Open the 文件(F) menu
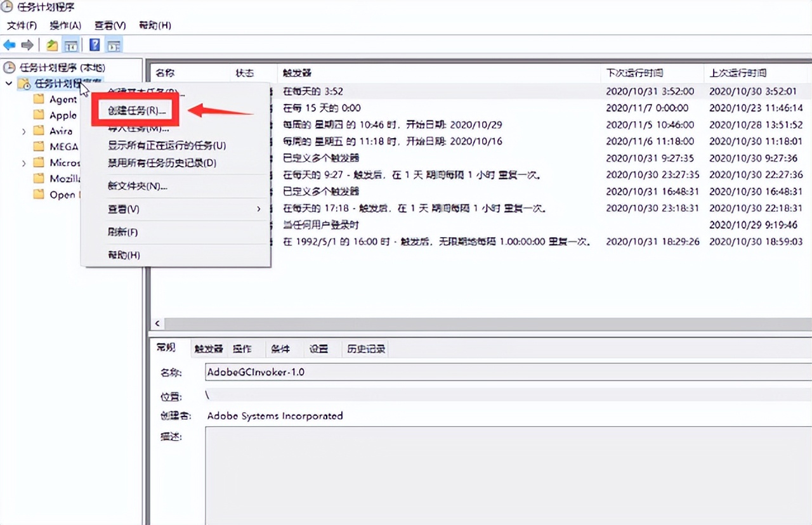Image resolution: width=812 pixels, height=525 pixels. point(21,25)
